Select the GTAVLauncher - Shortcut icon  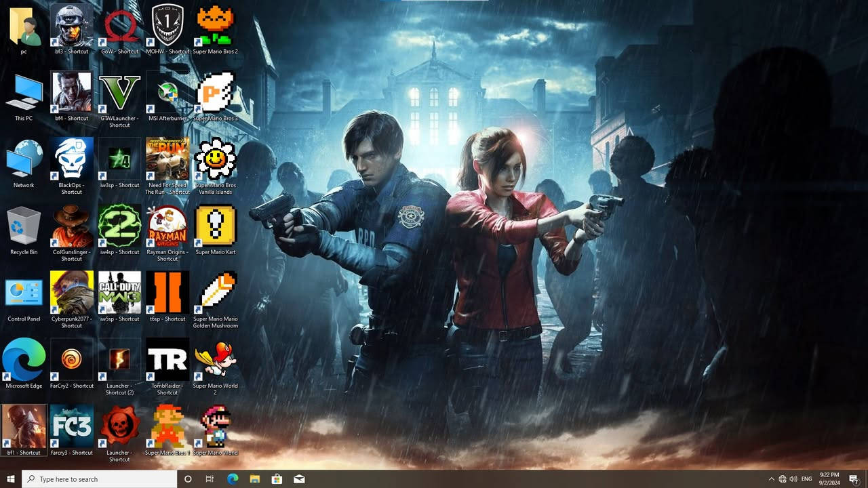point(120,92)
